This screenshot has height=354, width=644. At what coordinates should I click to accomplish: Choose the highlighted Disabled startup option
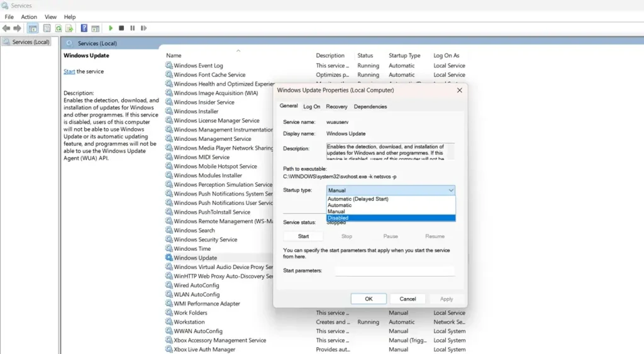pyautogui.click(x=391, y=218)
